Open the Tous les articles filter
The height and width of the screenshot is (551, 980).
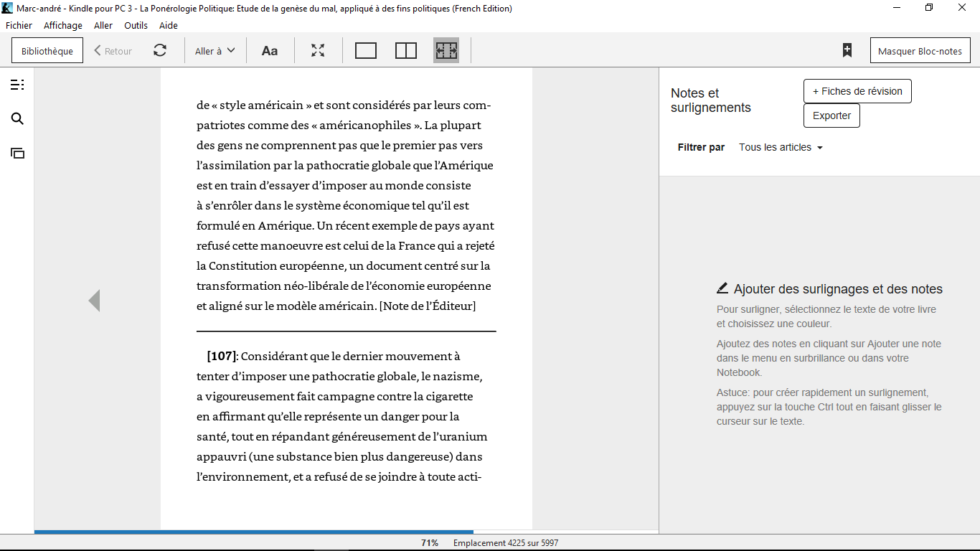pyautogui.click(x=781, y=147)
